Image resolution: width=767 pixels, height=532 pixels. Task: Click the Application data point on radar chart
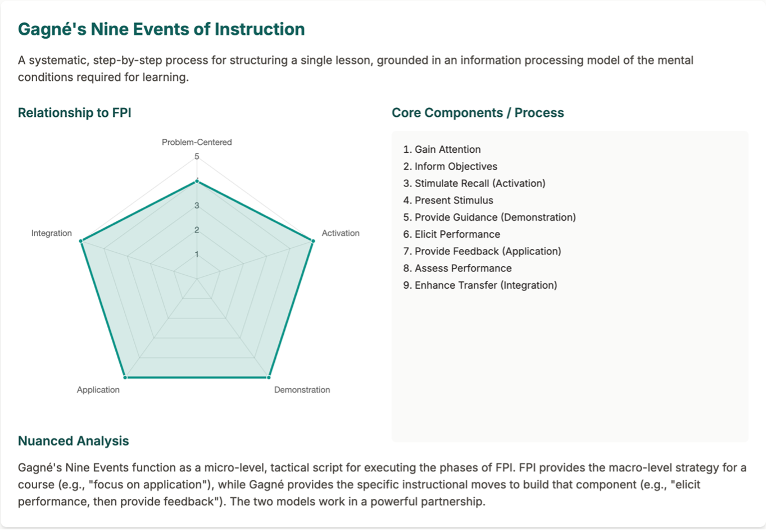pos(125,377)
